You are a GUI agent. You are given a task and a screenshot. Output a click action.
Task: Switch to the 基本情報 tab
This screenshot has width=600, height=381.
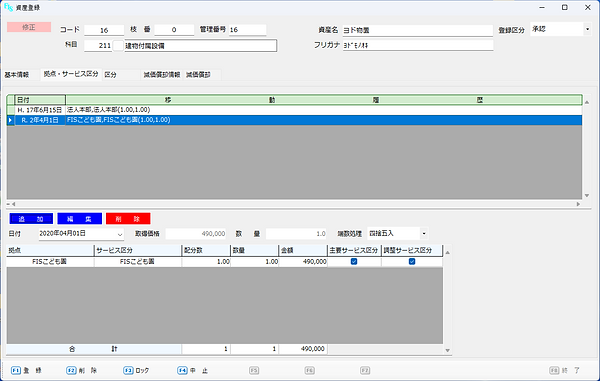tap(16, 75)
